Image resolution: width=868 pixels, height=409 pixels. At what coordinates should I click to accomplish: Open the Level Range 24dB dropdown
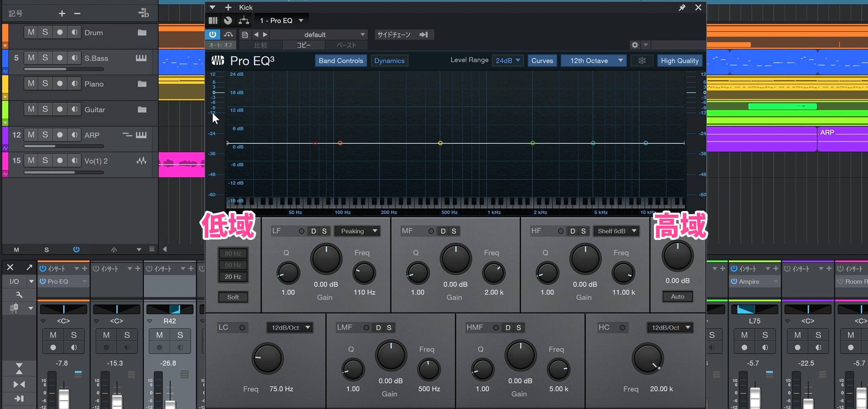click(x=508, y=60)
